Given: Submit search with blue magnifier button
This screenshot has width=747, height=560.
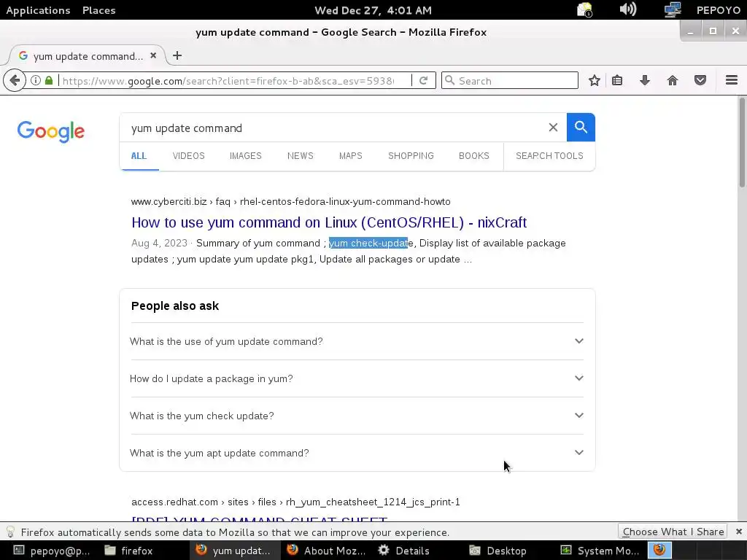Looking at the screenshot, I should tap(581, 127).
